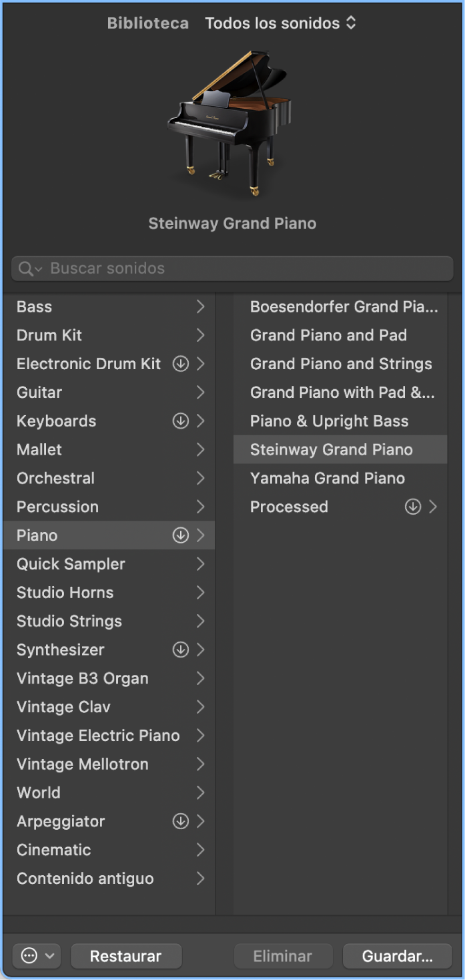Expand the Orchestral category arrow
The width and height of the screenshot is (465, 980).
click(200, 478)
